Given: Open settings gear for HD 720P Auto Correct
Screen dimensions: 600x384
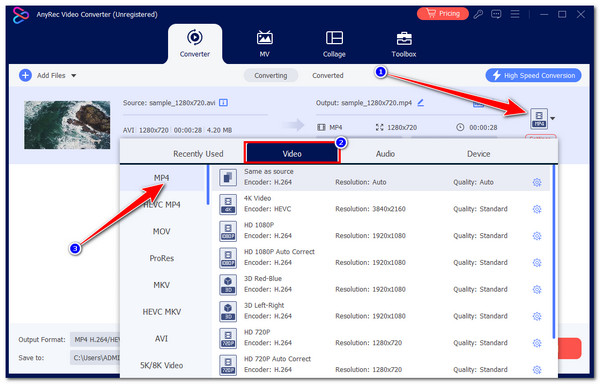Looking at the screenshot, I should click(537, 370).
